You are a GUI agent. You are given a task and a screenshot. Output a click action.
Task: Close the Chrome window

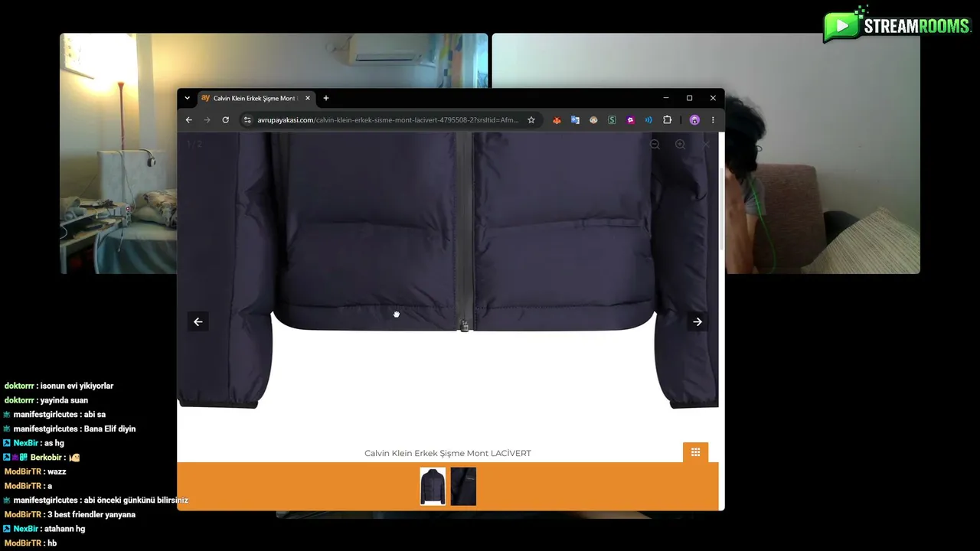point(713,98)
